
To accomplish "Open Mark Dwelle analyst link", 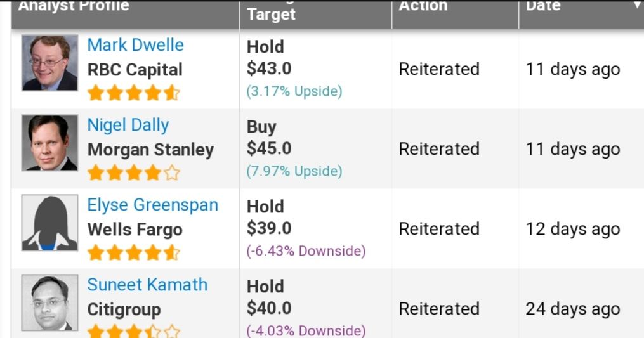I will (x=135, y=46).
